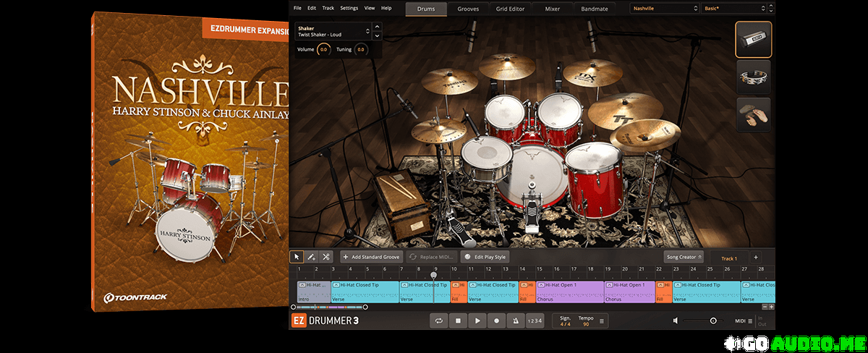Toggle loop playback on
Image resolution: width=868 pixels, height=353 pixels.
[x=438, y=320]
